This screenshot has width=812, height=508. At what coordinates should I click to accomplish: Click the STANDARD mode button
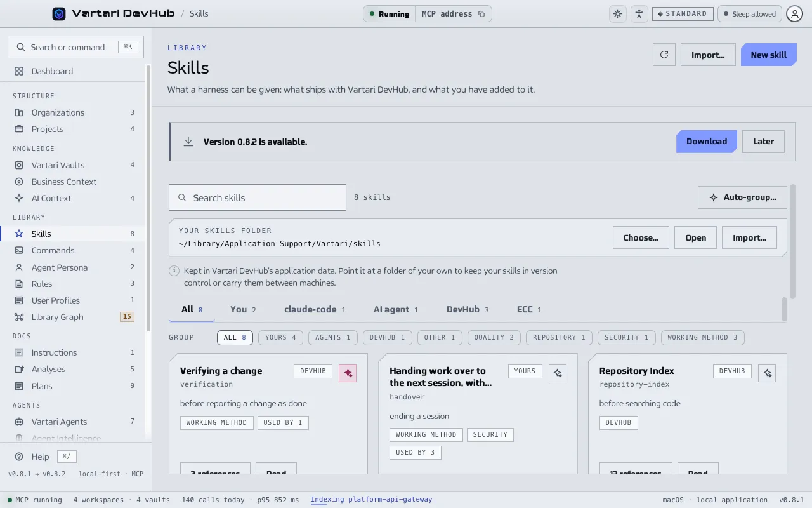tap(683, 13)
